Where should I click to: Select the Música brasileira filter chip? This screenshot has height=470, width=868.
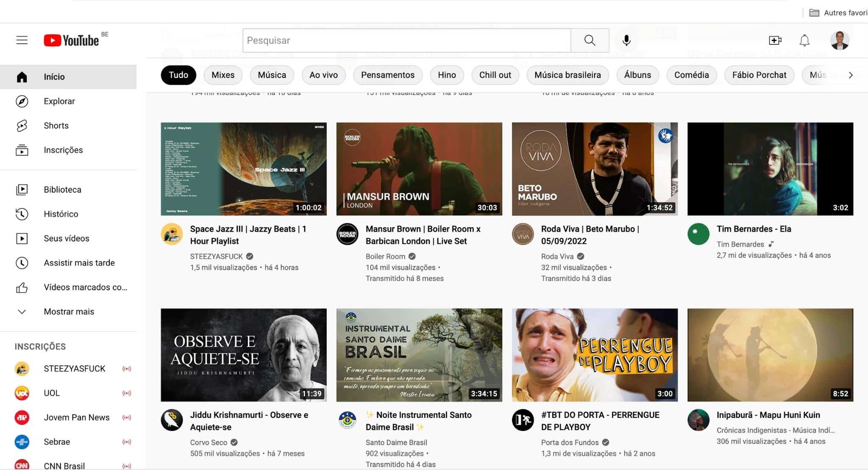[x=568, y=75]
